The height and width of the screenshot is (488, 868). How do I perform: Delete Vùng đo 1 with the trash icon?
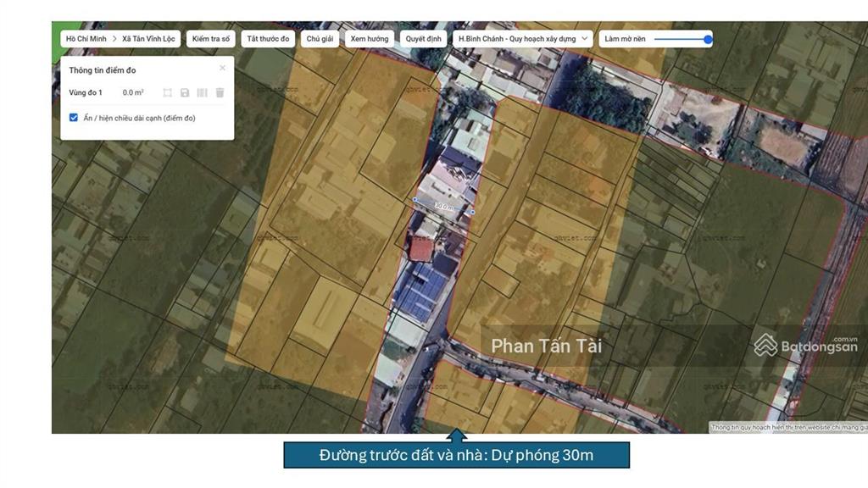point(220,92)
